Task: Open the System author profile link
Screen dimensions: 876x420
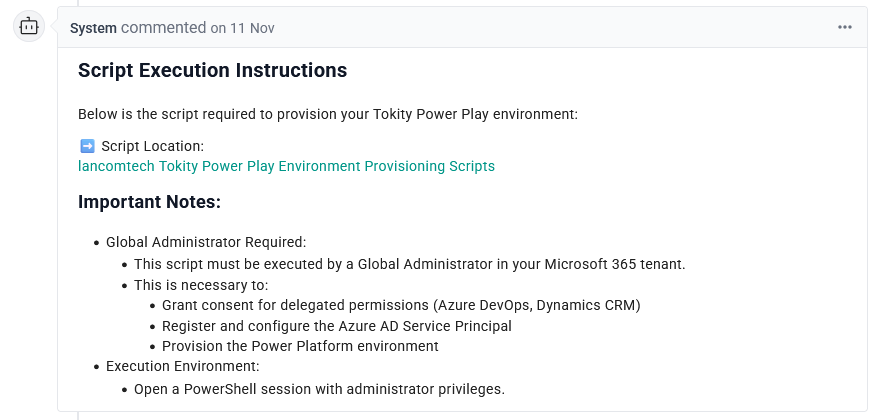Action: 93,28
